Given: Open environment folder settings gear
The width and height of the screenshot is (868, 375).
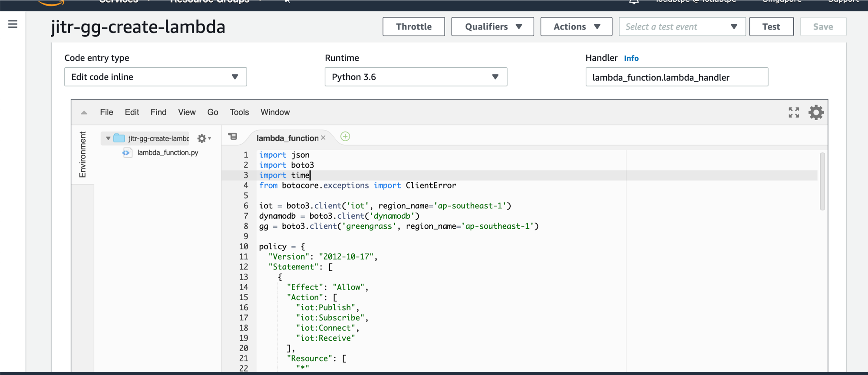Looking at the screenshot, I should [x=204, y=138].
